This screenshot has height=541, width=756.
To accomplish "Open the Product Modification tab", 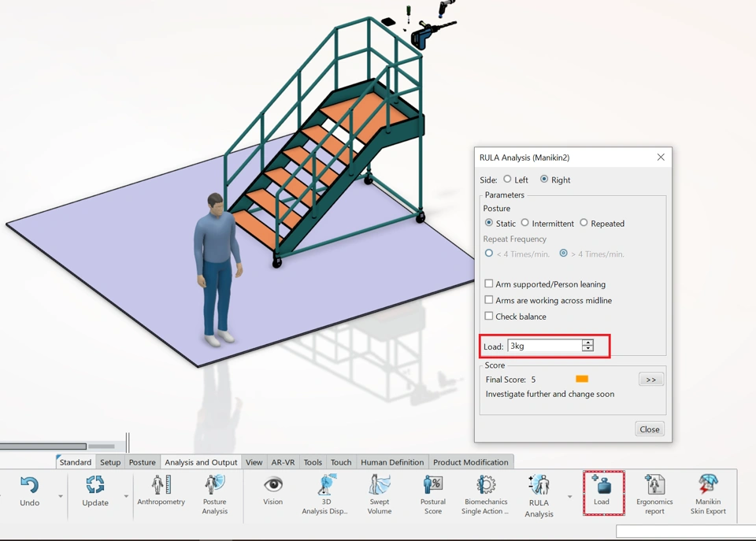I will (470, 462).
